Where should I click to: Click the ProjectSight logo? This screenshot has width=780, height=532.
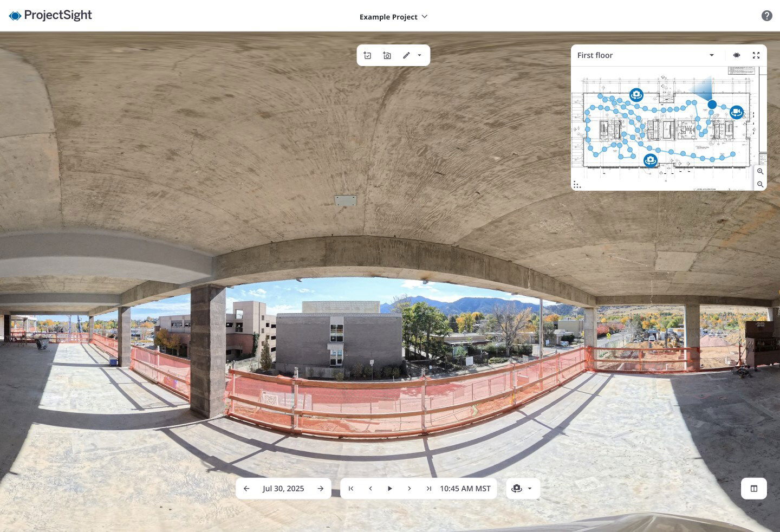(x=50, y=15)
